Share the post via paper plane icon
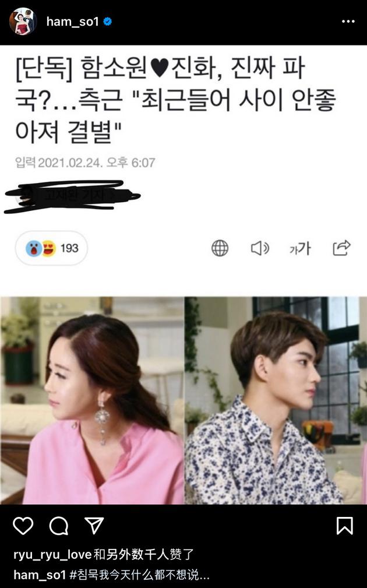Viewport: 367px width, 588px height. [x=94, y=526]
